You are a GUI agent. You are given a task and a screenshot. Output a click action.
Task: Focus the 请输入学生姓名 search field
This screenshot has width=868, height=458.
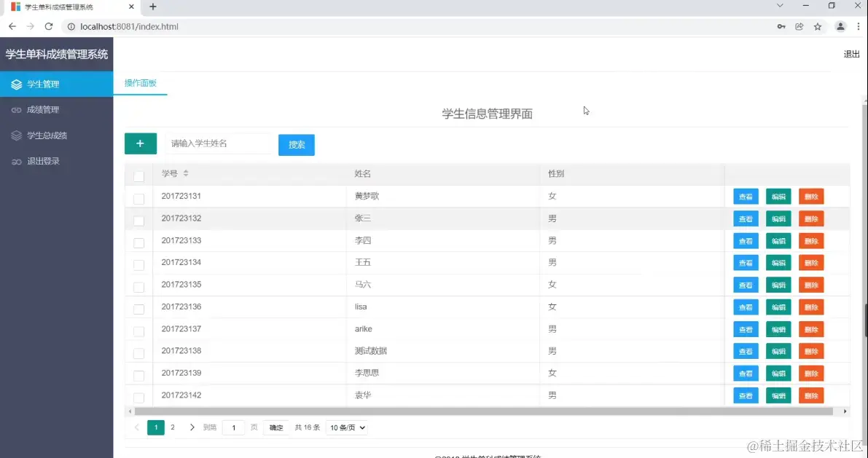pyautogui.click(x=220, y=144)
